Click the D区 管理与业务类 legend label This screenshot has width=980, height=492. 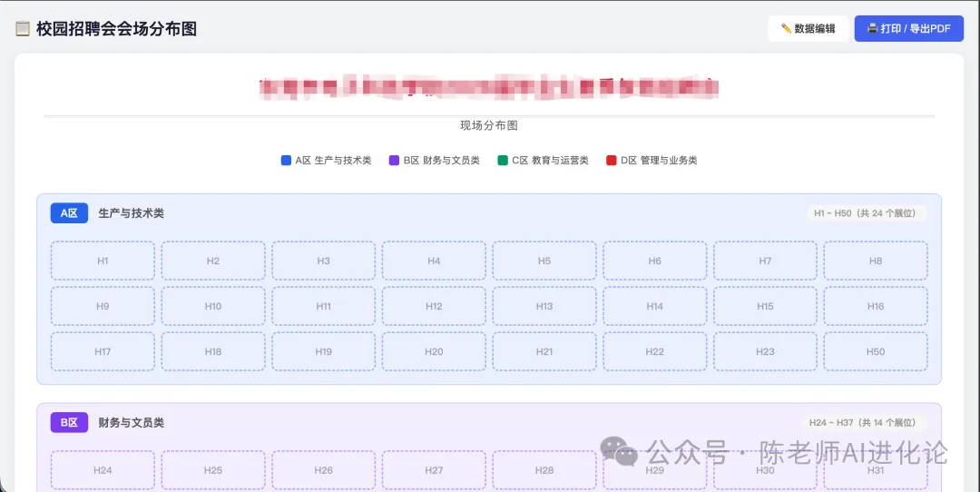660,161
